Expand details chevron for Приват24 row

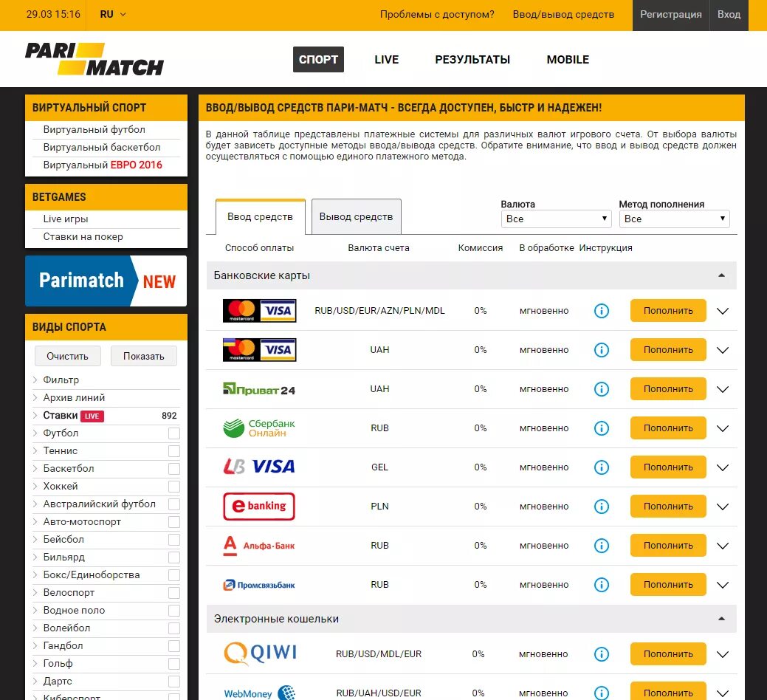pyautogui.click(x=723, y=389)
